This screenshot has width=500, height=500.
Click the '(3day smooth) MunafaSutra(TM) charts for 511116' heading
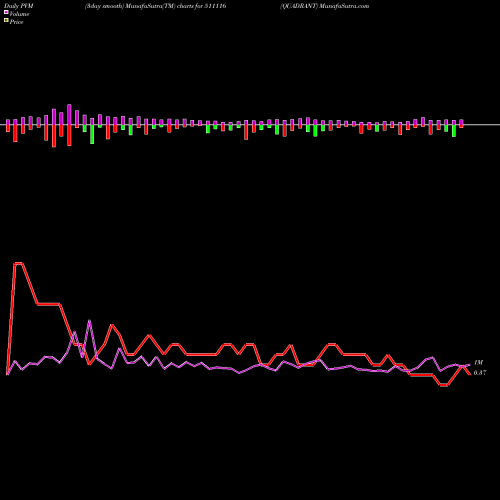[156, 6]
